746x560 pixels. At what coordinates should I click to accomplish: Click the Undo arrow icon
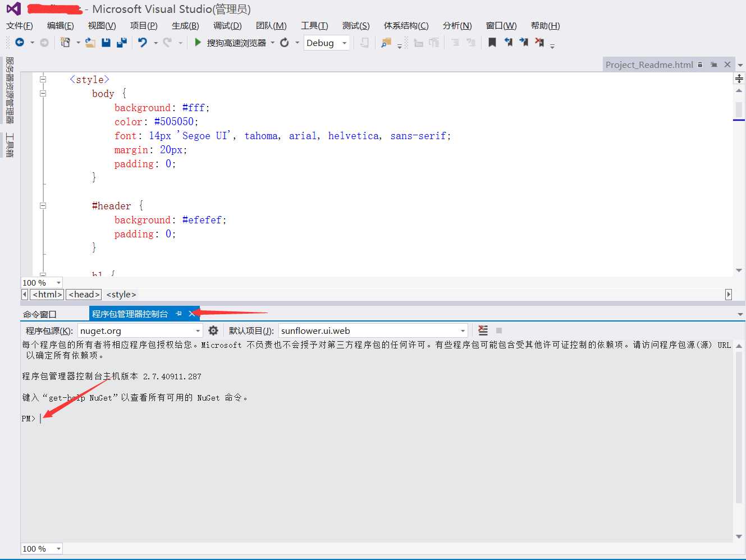tap(143, 43)
